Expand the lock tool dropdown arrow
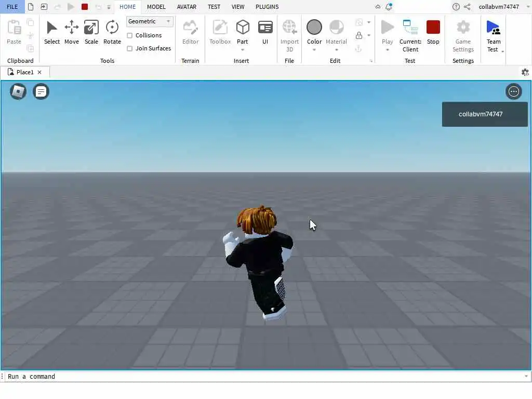 tap(369, 35)
